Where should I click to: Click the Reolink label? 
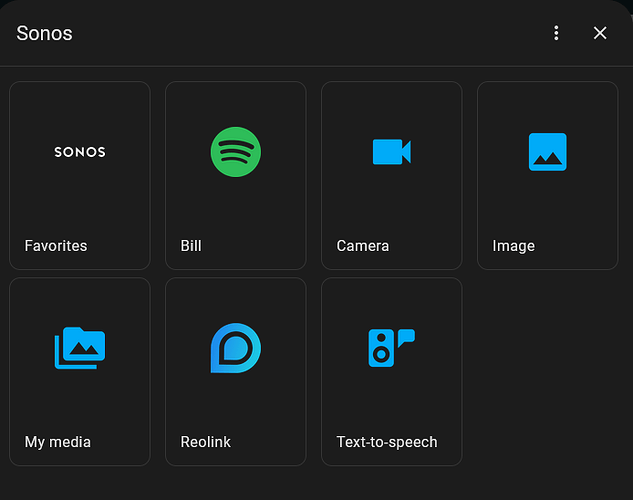205,442
